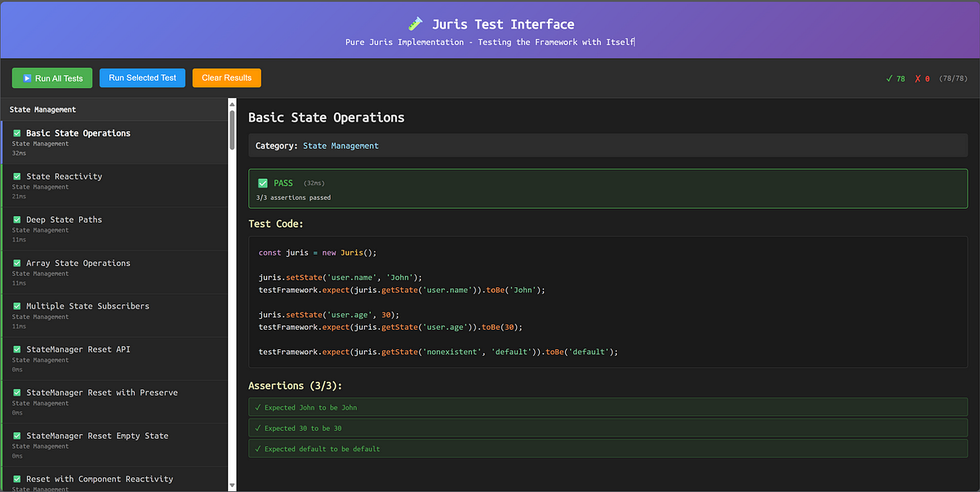Click the play icon in Run All Tests
980x492 pixels.
27,79
